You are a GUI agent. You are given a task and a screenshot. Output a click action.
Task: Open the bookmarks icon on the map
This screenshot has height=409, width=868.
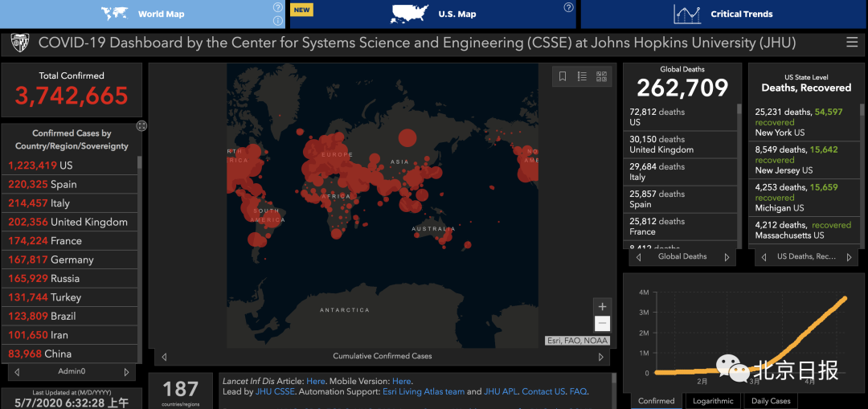coord(563,76)
